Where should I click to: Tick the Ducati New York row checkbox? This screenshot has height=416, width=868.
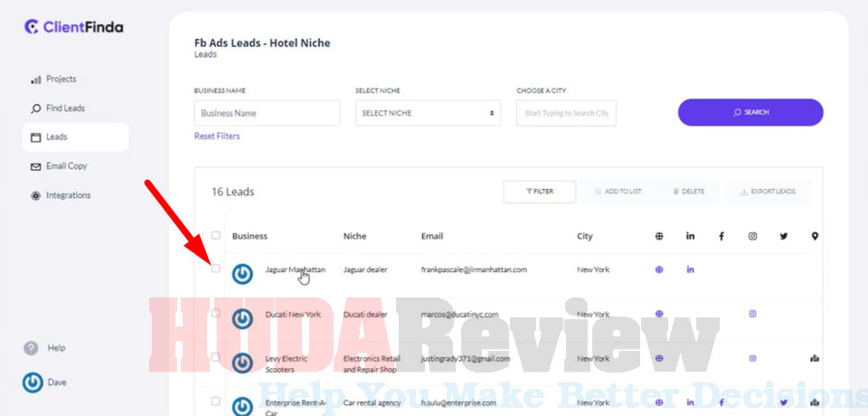[216, 313]
